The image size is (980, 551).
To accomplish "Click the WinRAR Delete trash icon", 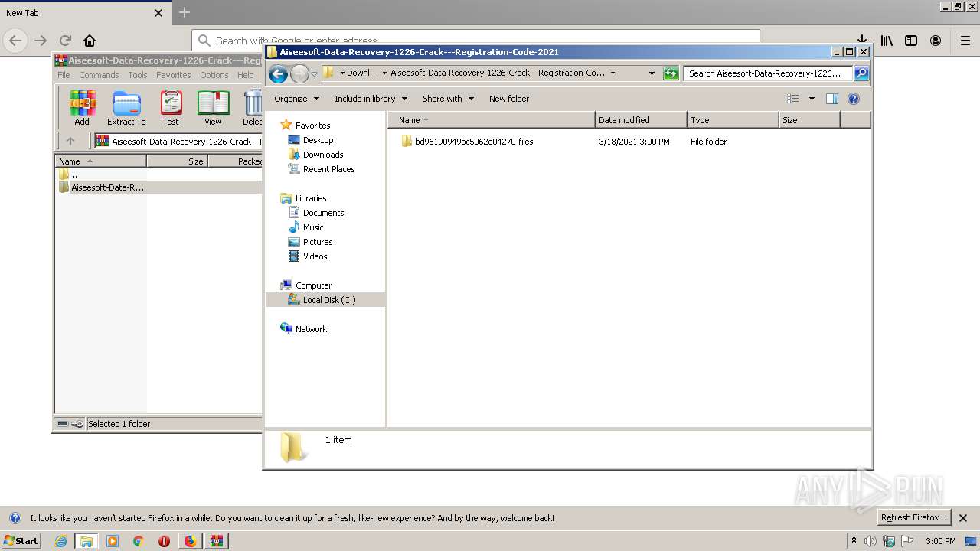I will (252, 107).
